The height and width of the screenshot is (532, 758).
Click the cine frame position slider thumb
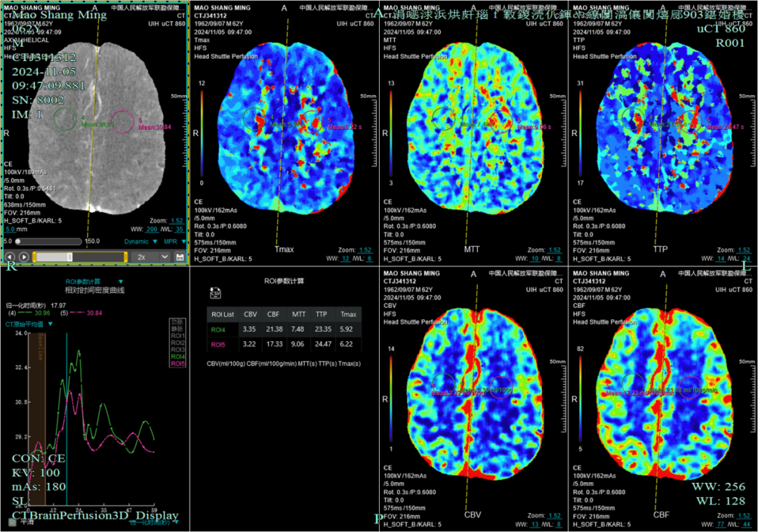[x=69, y=257]
